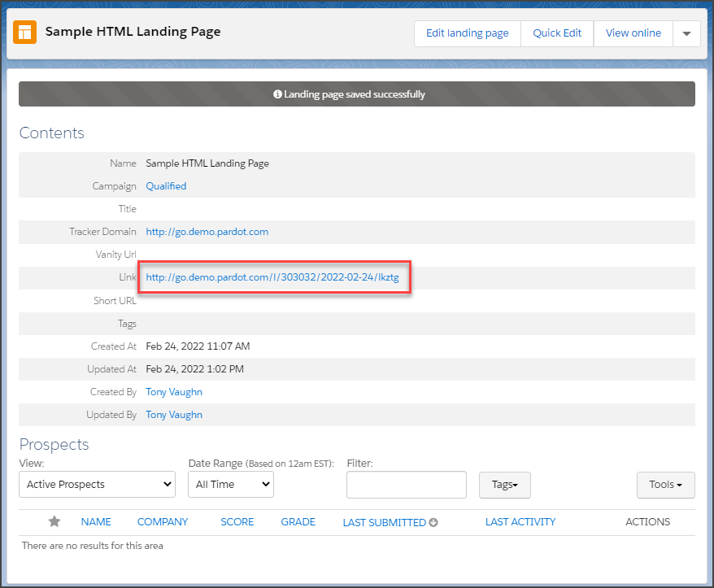
Task: Open the landing page link ending in lkztg
Action: click(x=272, y=277)
